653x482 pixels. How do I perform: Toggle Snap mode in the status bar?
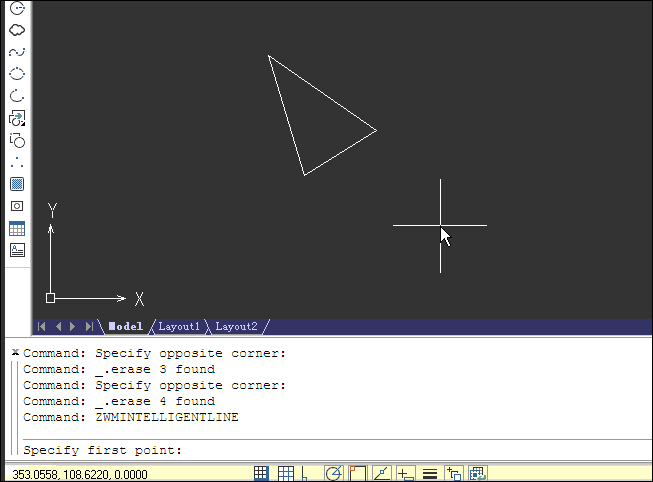[261, 474]
